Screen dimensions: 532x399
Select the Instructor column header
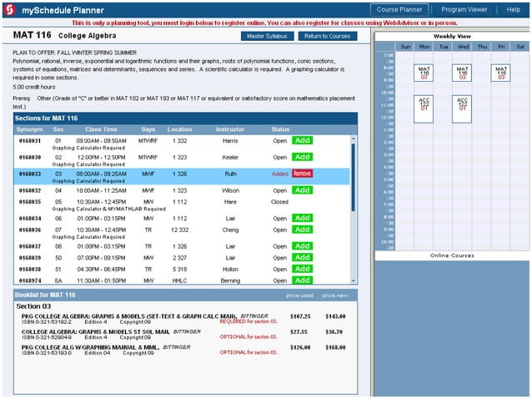click(230, 129)
